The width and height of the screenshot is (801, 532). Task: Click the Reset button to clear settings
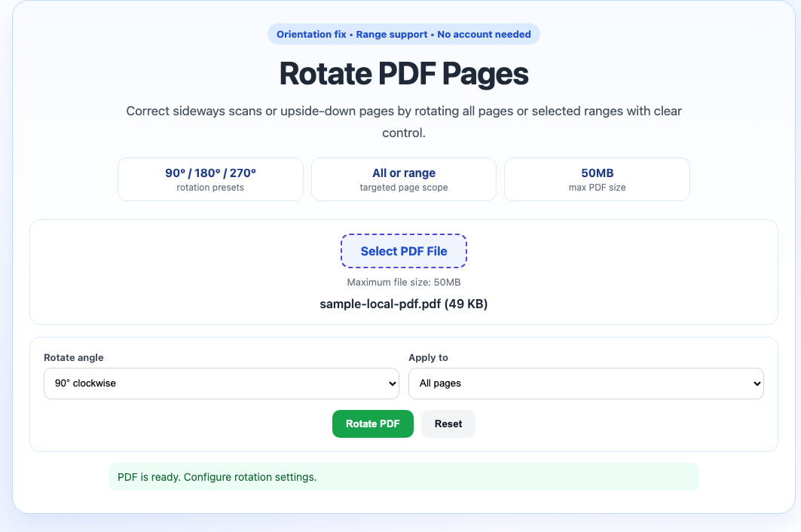click(448, 423)
